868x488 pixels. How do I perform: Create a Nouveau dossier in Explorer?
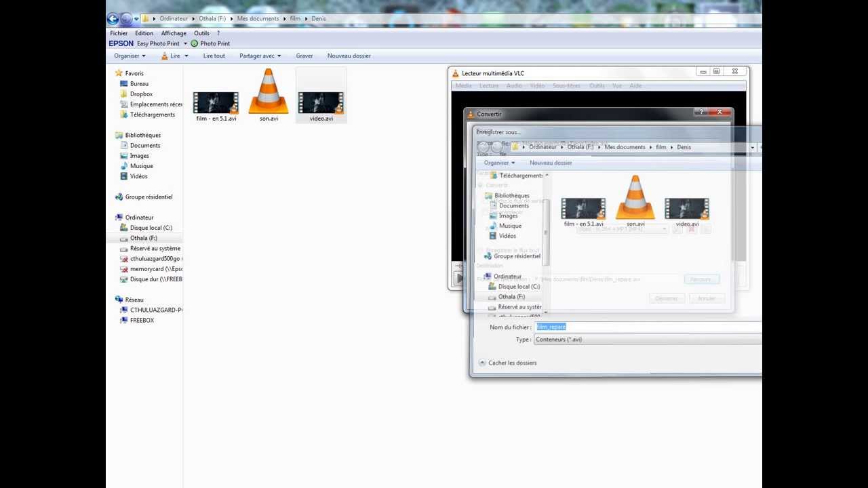tap(349, 56)
